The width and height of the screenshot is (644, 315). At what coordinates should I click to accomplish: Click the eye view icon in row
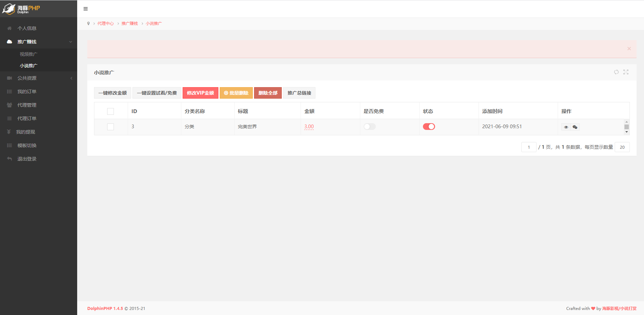[566, 127]
